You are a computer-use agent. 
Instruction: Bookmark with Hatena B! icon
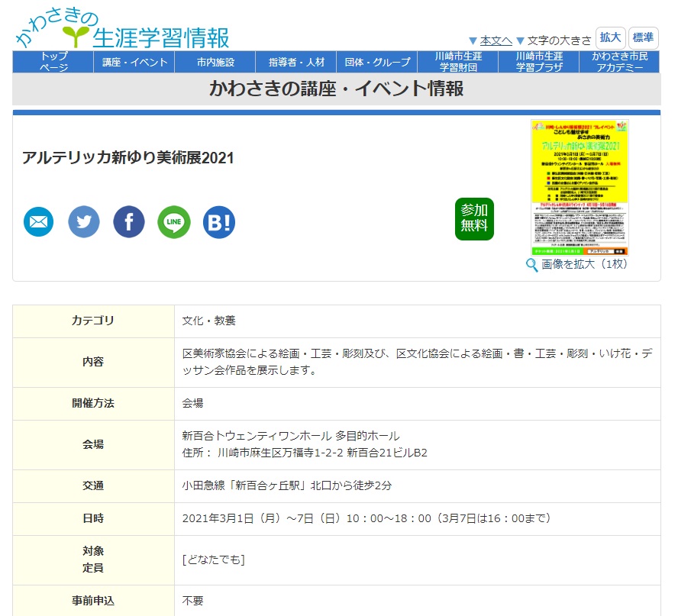(x=219, y=222)
